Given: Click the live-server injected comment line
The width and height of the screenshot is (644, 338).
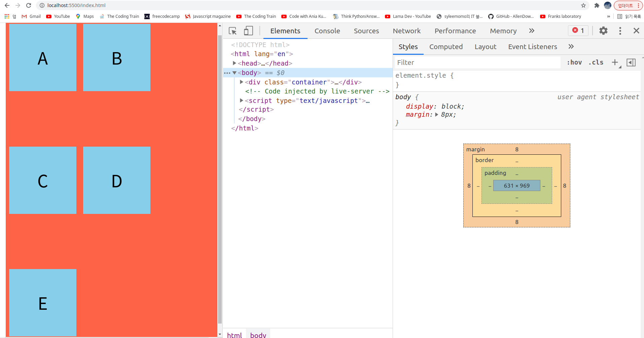Looking at the screenshot, I should pos(317,91).
